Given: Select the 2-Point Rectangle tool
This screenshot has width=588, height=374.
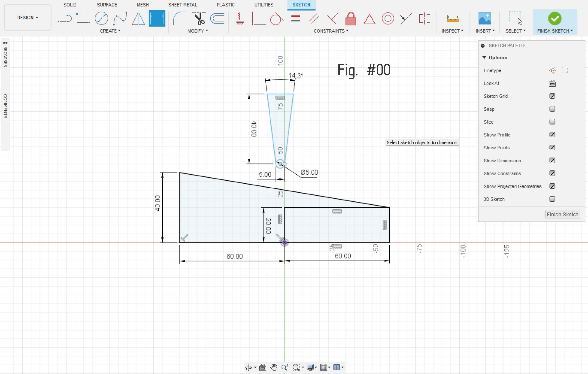Looking at the screenshot, I should (83, 18).
